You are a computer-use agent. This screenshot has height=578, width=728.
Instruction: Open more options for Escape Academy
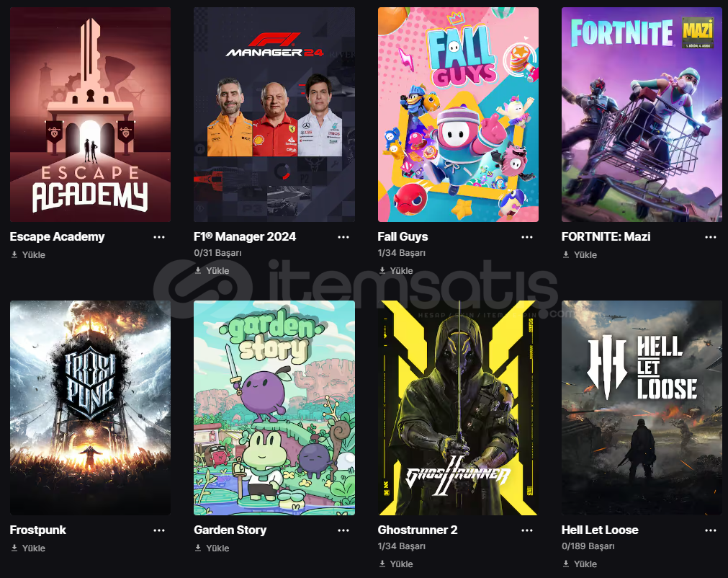[x=159, y=237]
